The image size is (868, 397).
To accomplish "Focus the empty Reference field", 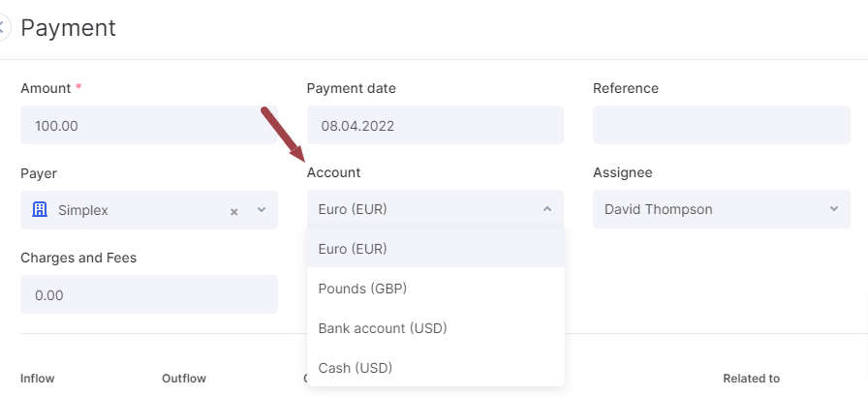I will [722, 126].
